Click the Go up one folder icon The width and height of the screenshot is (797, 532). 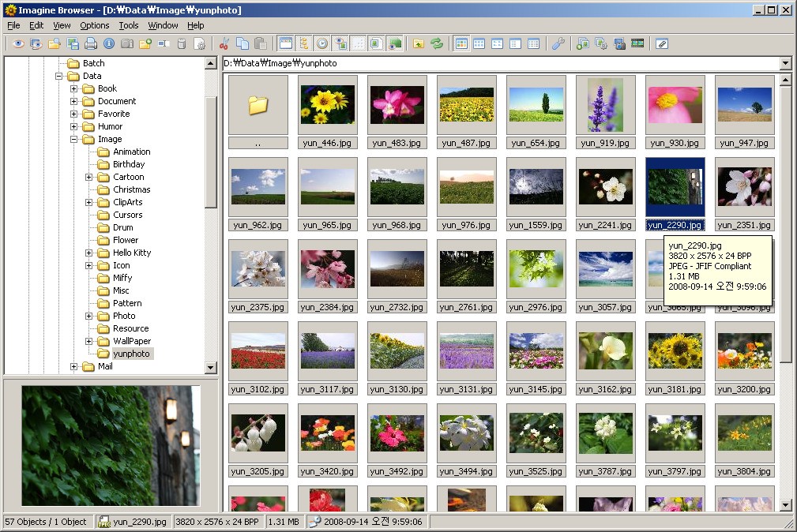click(419, 44)
